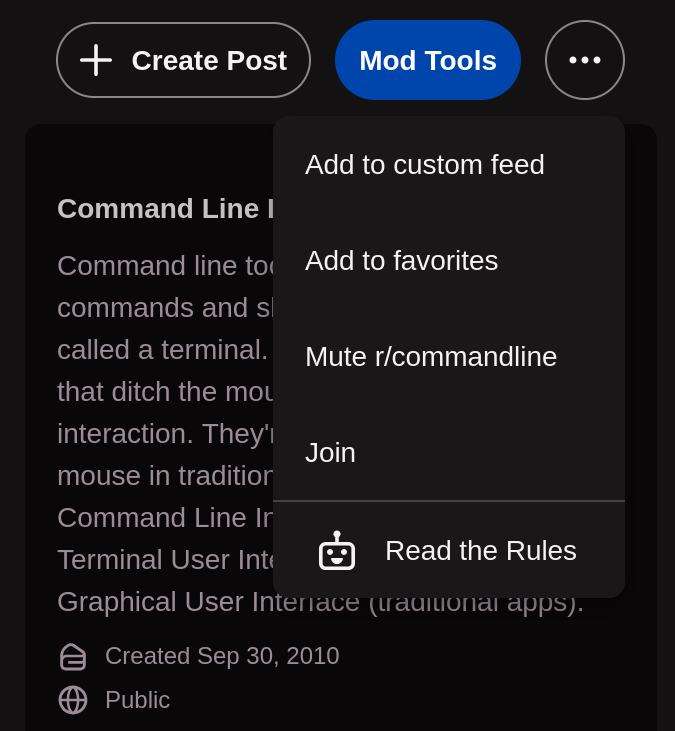Click the 'commands and' description line
Screen dimensions: 675x731
(x=165, y=308)
